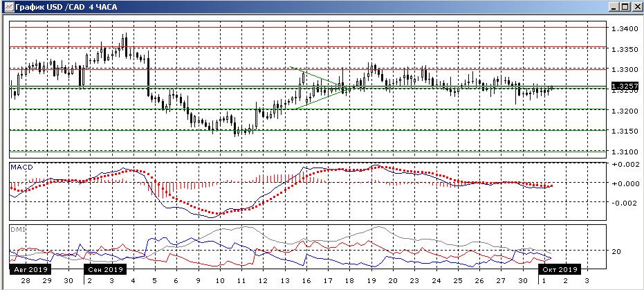This screenshot has height=290, width=644.
Task: Select the green triangle pattern on the chart
Action: (315, 88)
